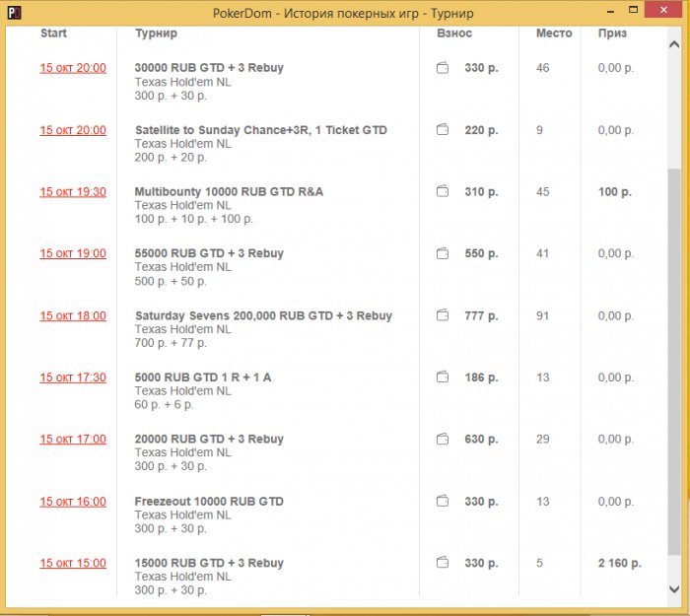This screenshot has height=616, width=690.
Task: Maximize the PokerDom window
Action: [x=633, y=10]
